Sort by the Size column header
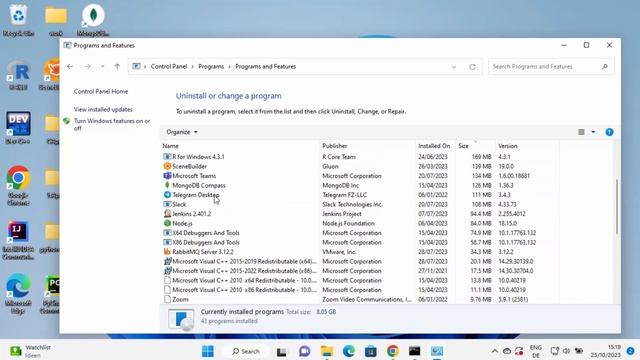 tap(463, 146)
